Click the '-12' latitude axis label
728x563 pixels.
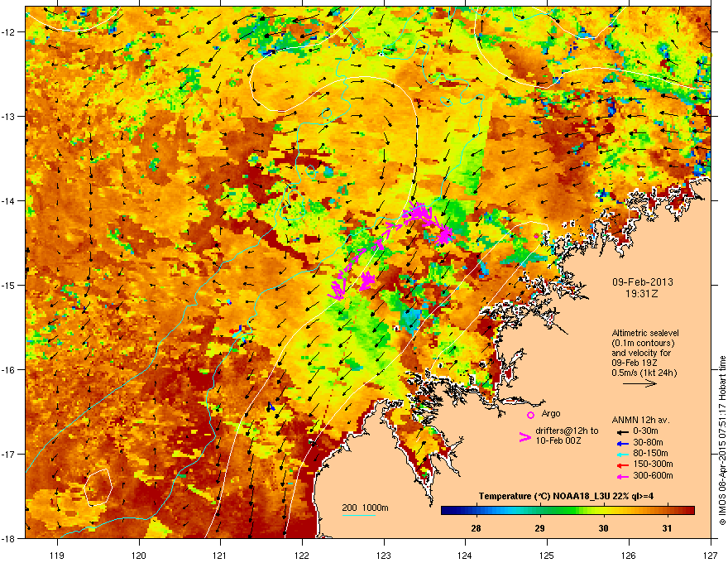8,31
